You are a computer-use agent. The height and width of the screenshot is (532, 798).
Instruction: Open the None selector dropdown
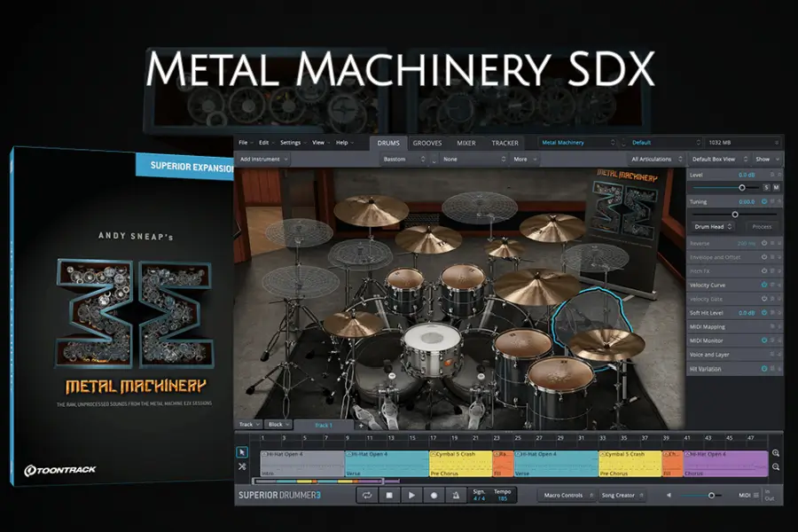tap(473, 160)
